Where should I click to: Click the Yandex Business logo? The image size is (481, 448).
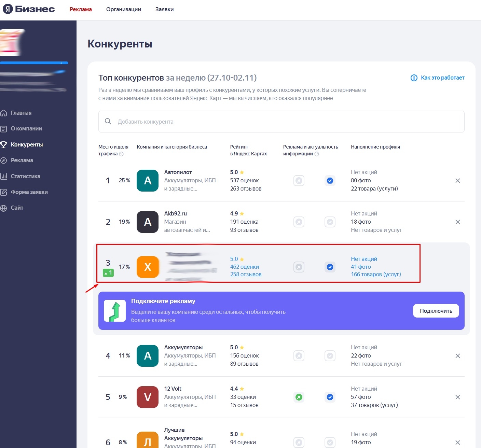point(29,9)
